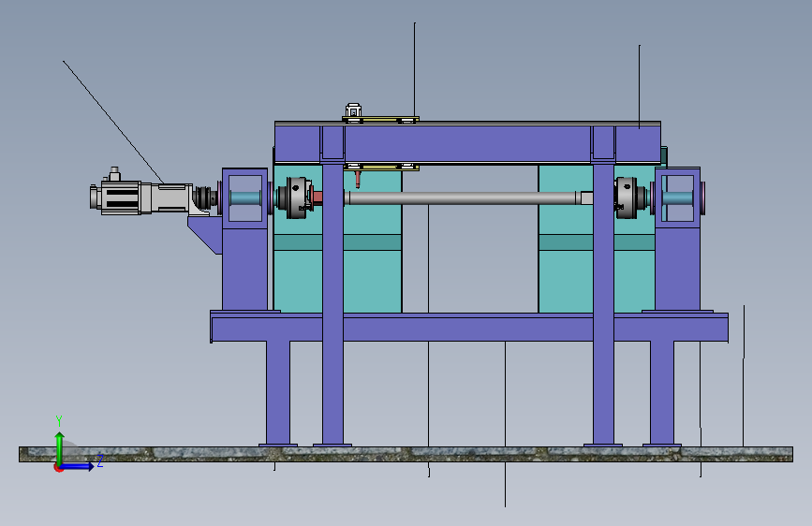Select the triangular motor mounting bracket
This screenshot has width=812, height=526.
click(205, 235)
